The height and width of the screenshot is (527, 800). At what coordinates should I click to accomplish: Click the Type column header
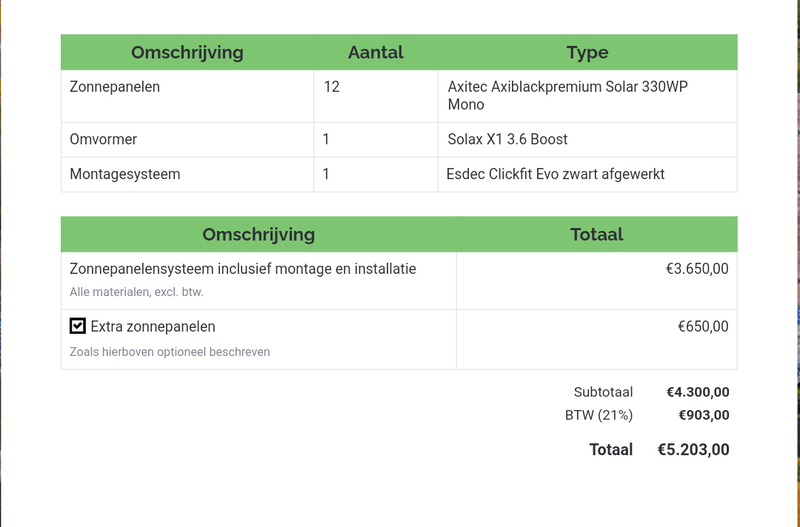click(x=587, y=53)
